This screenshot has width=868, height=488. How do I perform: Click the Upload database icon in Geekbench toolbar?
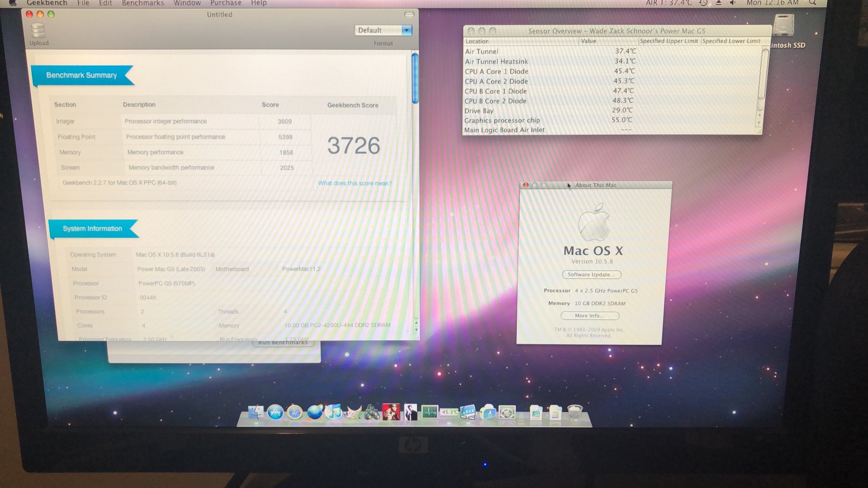pos(38,30)
